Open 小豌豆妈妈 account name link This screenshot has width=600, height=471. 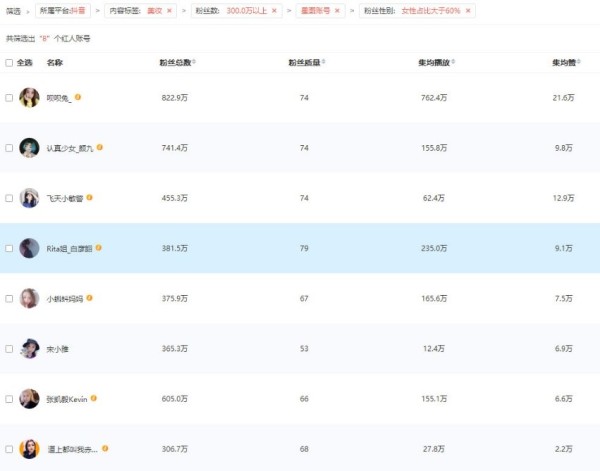click(65, 298)
